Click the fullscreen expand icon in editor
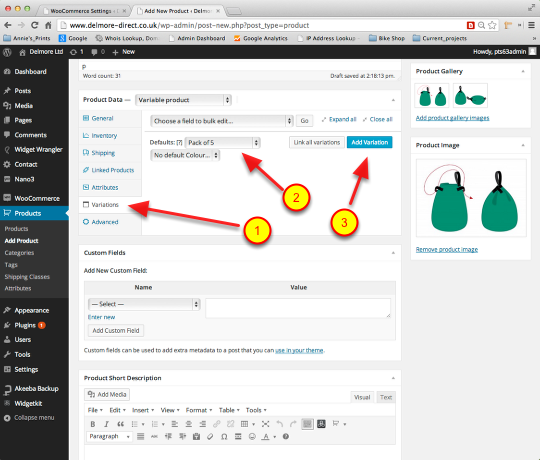Viewport: 540px width, 460px height. point(265,424)
